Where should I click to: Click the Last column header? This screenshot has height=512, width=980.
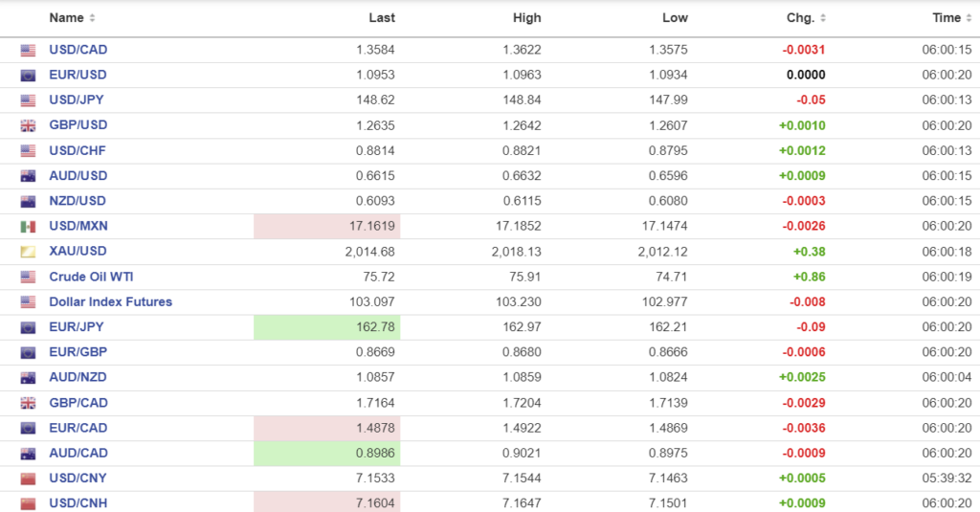tap(382, 18)
